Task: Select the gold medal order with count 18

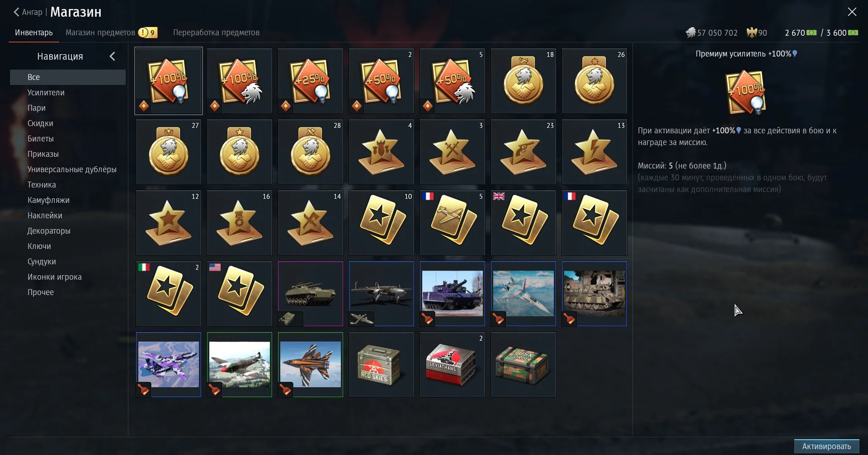Action: [523, 81]
